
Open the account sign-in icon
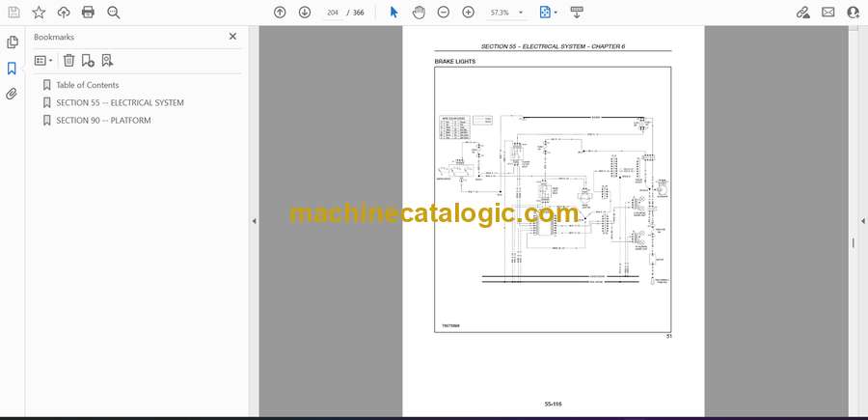(x=854, y=13)
